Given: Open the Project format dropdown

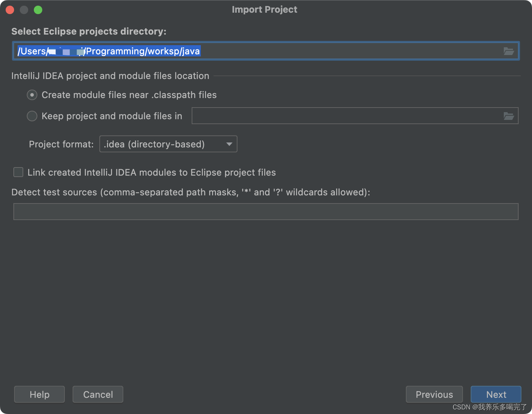Looking at the screenshot, I should pyautogui.click(x=168, y=144).
